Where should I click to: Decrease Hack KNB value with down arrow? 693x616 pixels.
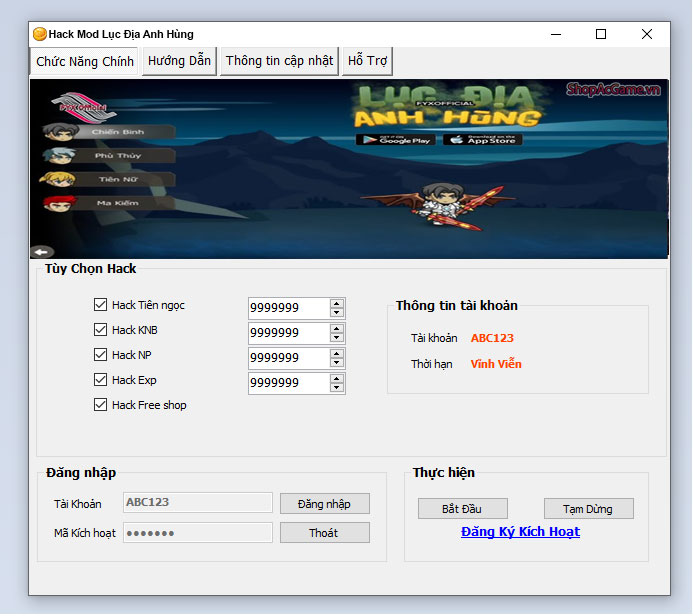[x=337, y=338]
